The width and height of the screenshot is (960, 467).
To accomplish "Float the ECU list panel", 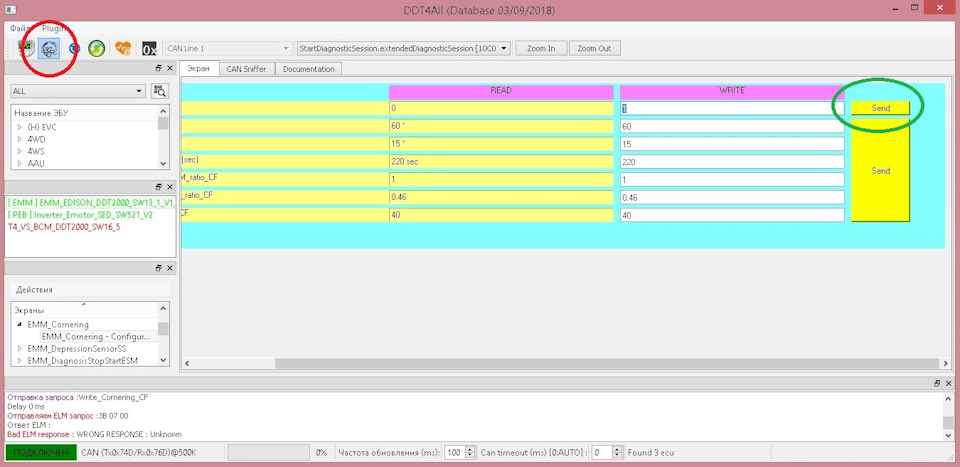I will pos(158,69).
